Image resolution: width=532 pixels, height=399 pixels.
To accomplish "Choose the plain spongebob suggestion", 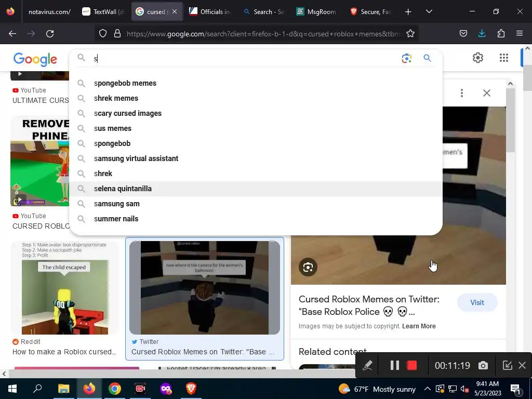I will tap(256, 143).
